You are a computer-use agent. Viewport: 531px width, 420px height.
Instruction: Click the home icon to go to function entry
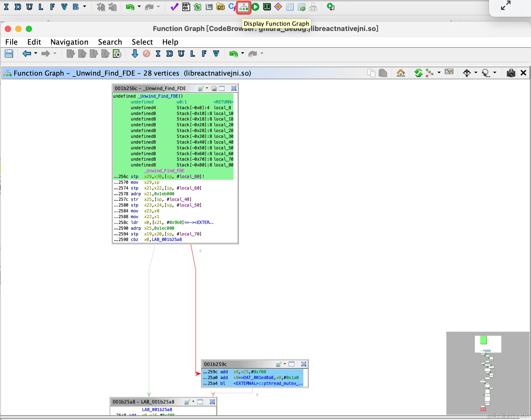coord(400,73)
